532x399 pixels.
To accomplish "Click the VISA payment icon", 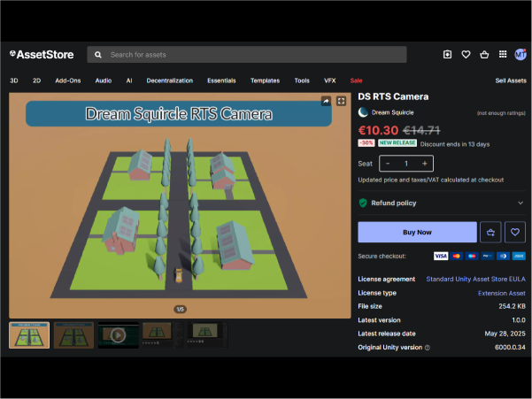I will (441, 256).
